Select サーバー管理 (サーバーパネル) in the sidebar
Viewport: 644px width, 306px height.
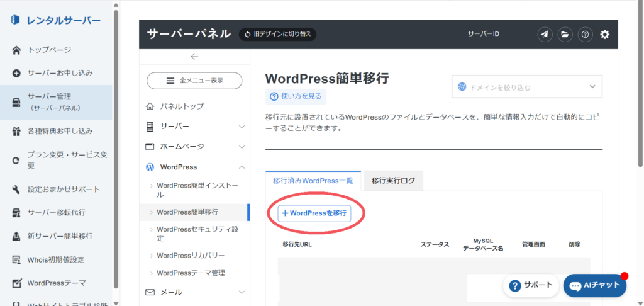[56, 103]
